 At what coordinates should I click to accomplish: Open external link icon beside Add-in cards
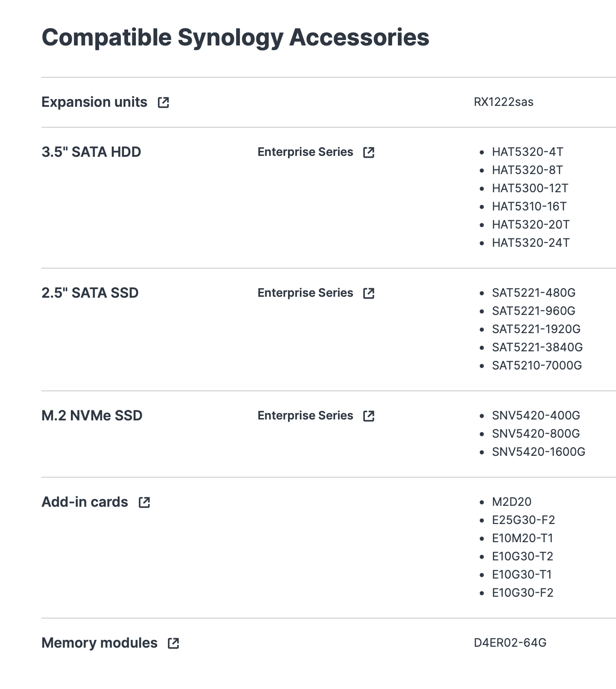click(144, 503)
